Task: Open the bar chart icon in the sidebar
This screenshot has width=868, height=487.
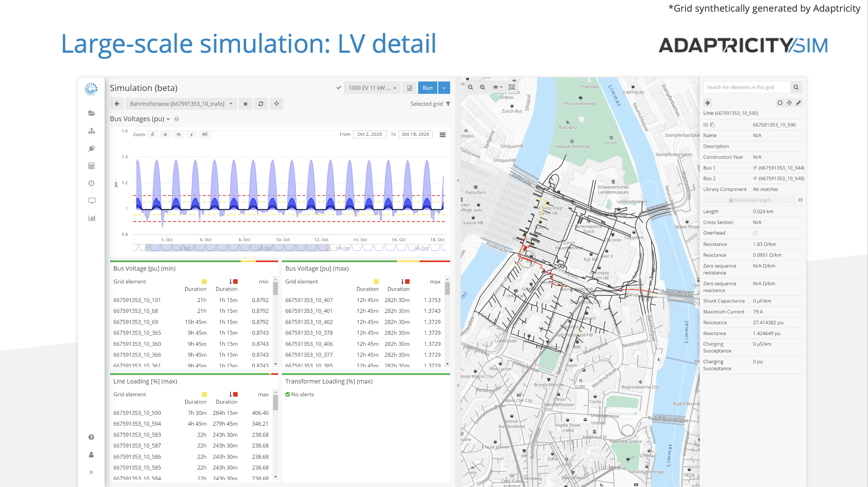Action: click(91, 218)
